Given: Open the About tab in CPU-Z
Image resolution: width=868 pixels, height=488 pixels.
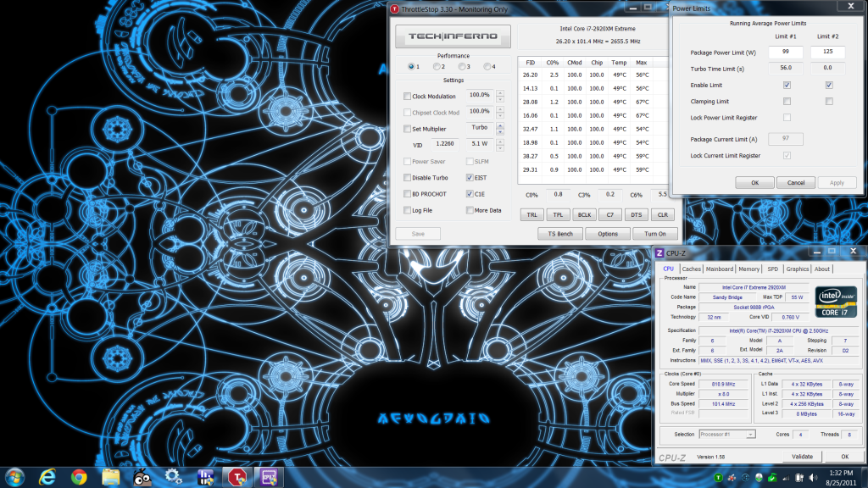Looking at the screenshot, I should click(x=822, y=269).
